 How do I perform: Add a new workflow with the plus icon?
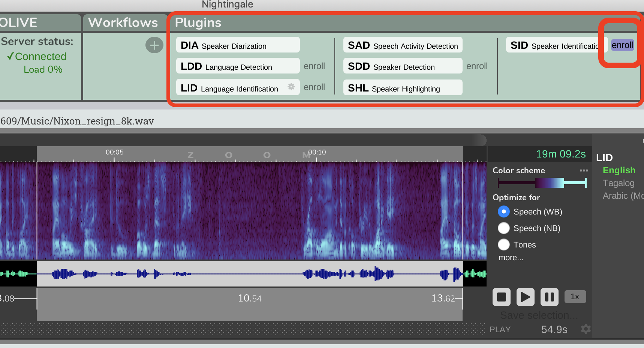(154, 45)
